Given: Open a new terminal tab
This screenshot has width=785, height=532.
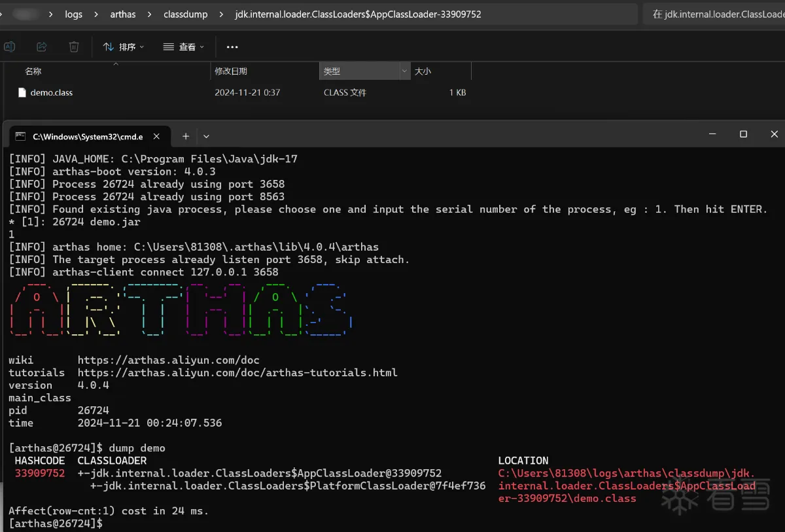Looking at the screenshot, I should (185, 136).
